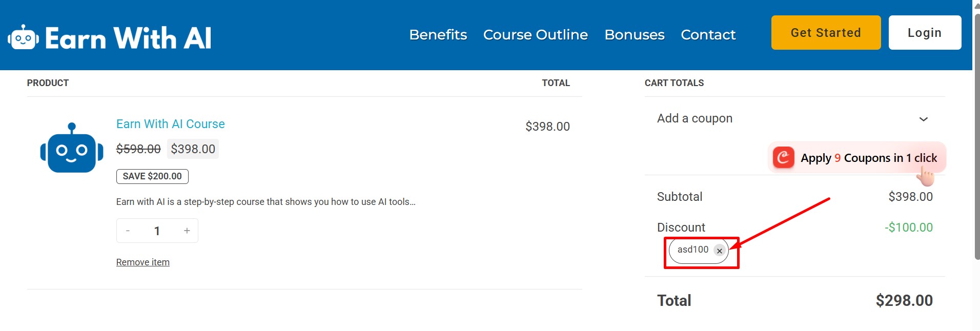Remove item from the cart
This screenshot has width=980, height=331.
click(142, 262)
